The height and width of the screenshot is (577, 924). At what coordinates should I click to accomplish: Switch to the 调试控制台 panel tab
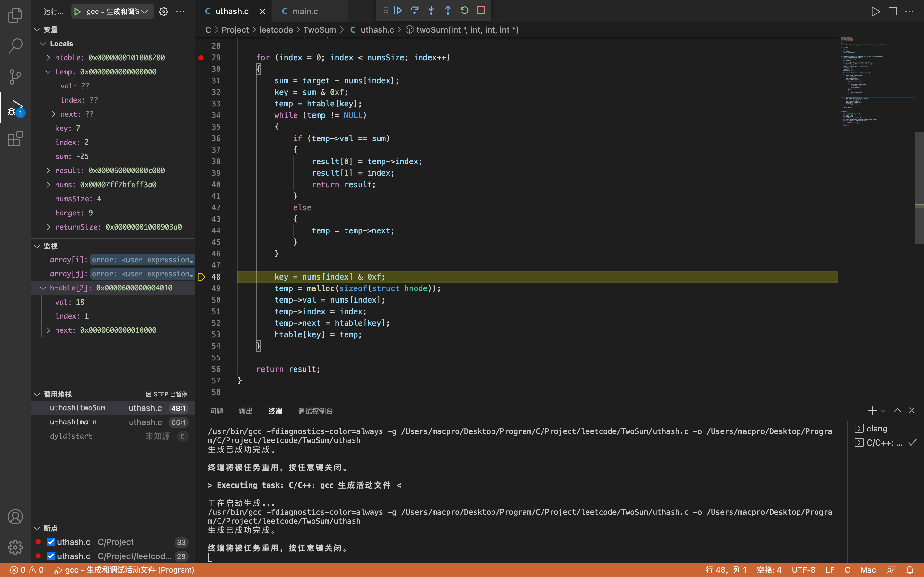tap(315, 411)
